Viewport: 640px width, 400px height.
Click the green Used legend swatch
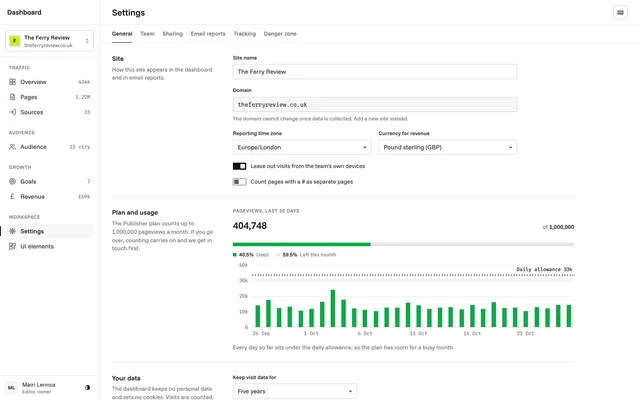235,255
